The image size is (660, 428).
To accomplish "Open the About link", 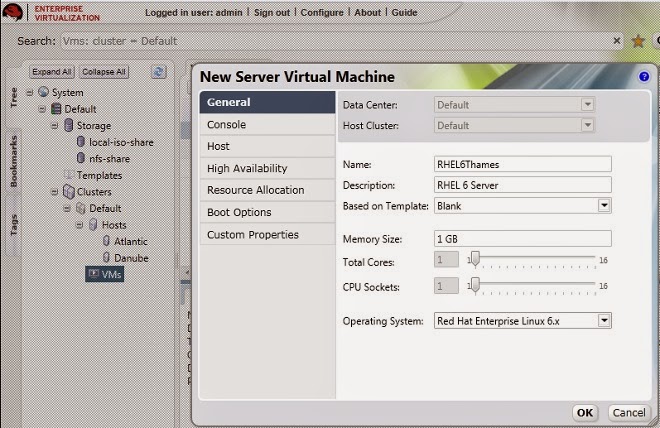I will tap(367, 13).
